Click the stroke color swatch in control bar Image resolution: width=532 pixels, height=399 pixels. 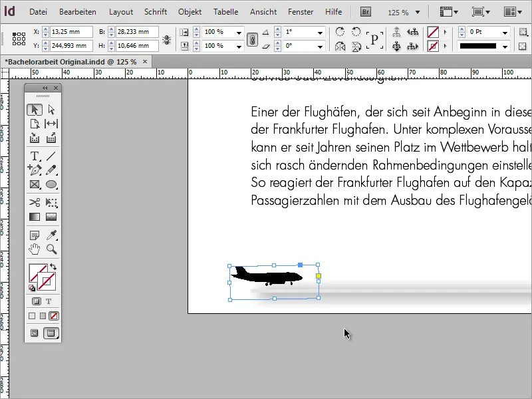point(433,46)
